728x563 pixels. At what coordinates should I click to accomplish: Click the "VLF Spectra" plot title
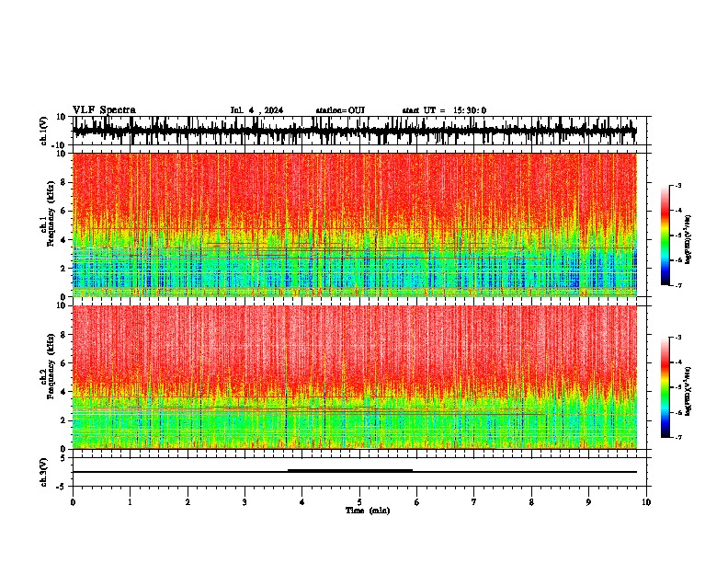tap(104, 110)
